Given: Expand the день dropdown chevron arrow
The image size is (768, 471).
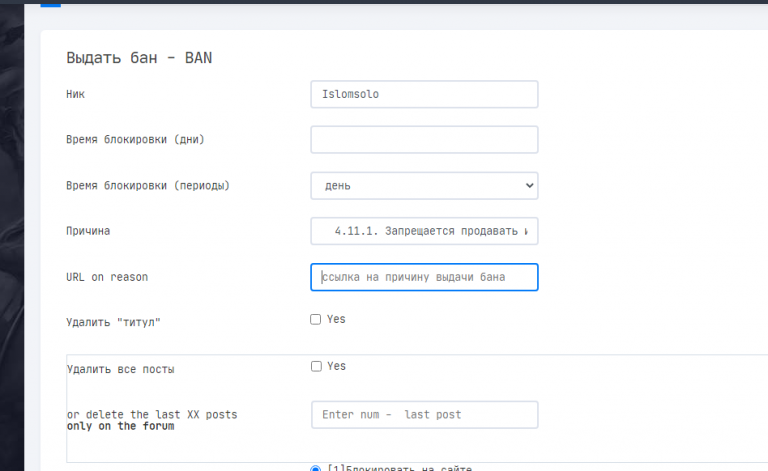Looking at the screenshot, I should [529, 186].
